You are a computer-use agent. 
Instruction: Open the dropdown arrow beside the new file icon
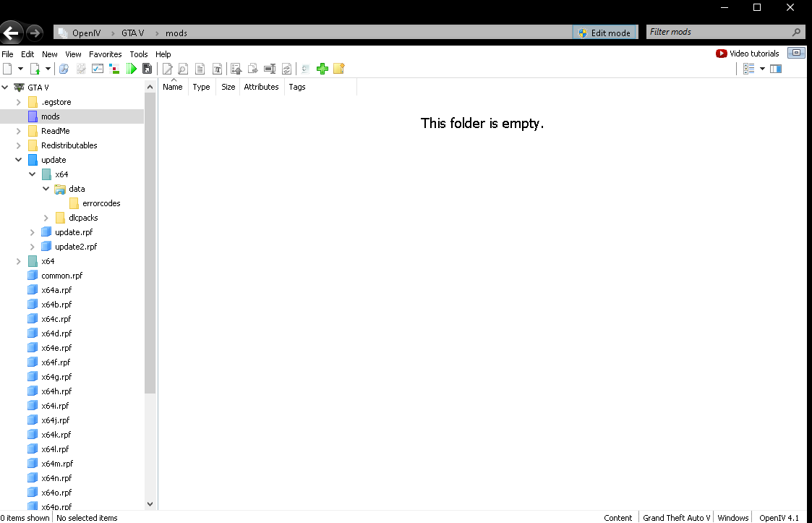[x=21, y=69]
